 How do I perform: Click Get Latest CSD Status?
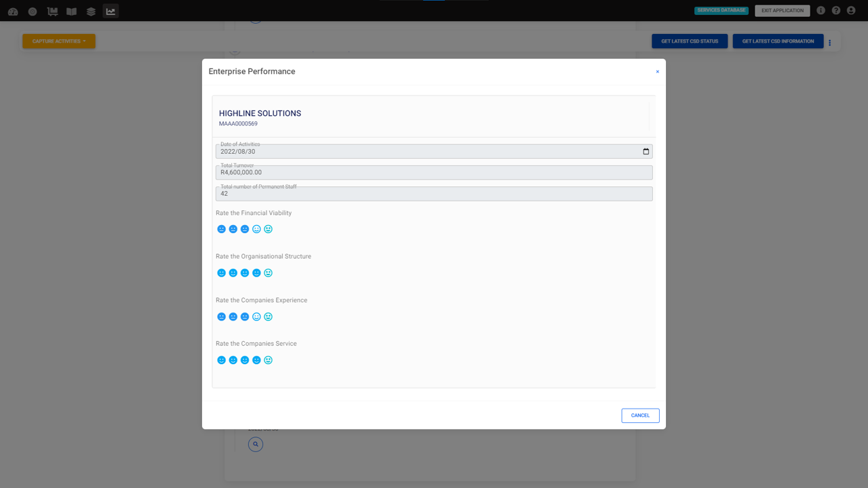[x=689, y=41]
